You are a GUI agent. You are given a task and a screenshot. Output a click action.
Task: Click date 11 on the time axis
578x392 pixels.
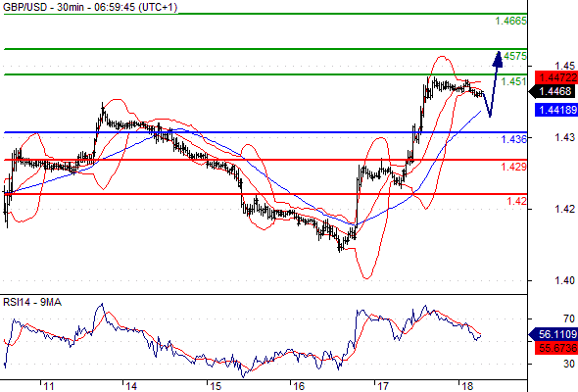coord(48,386)
